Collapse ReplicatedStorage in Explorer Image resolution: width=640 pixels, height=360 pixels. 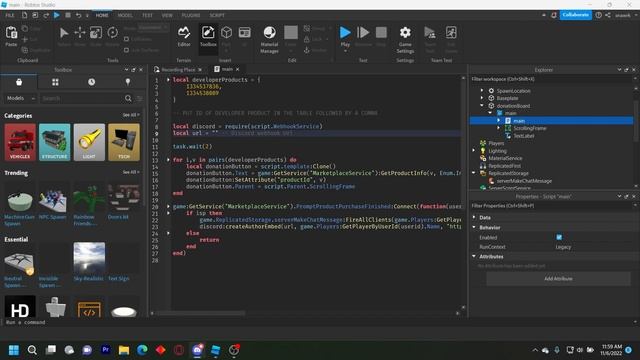click(474, 173)
